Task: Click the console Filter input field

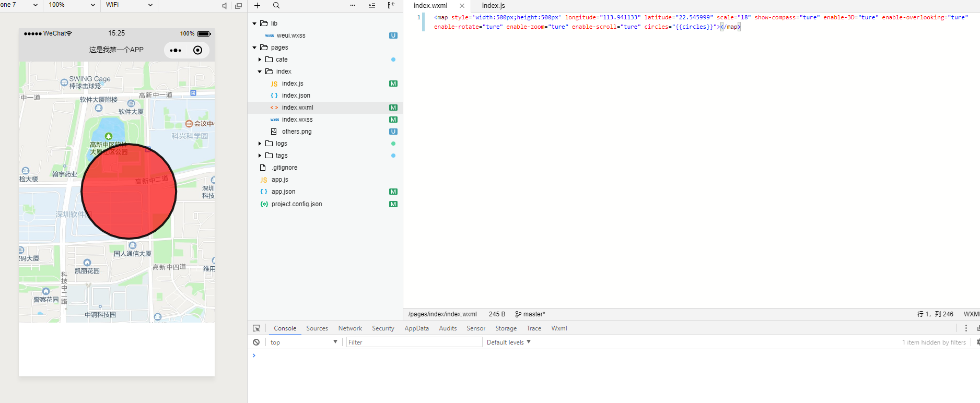Action: 414,342
